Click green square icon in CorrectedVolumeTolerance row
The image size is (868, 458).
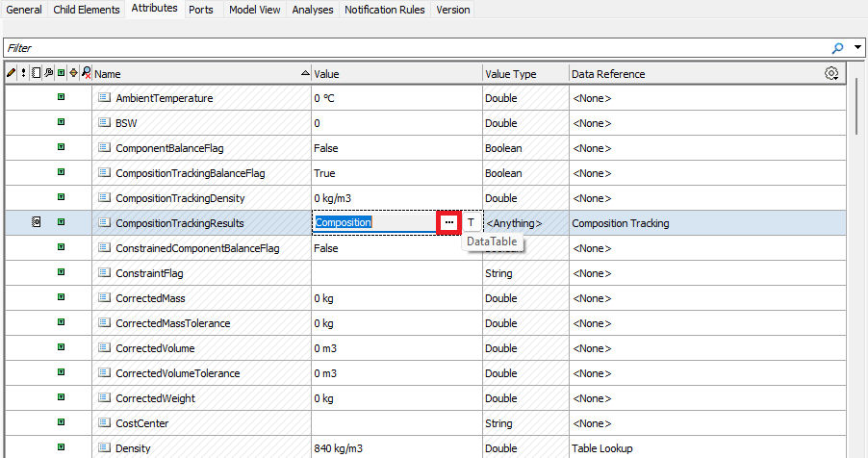coord(61,372)
